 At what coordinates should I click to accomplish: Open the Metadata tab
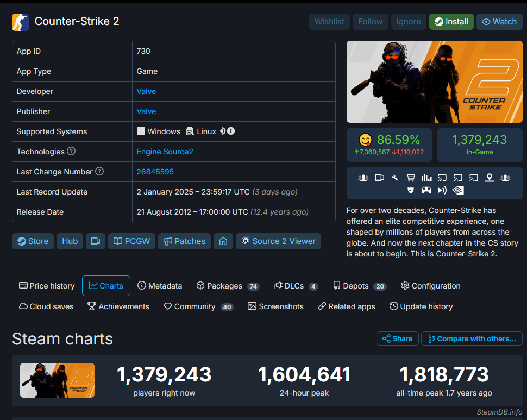[x=160, y=286]
